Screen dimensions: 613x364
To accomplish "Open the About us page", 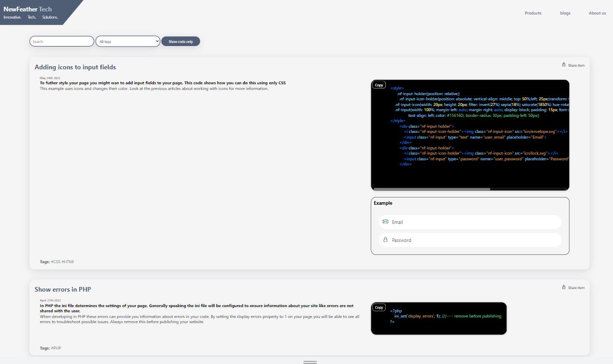I will point(597,13).
